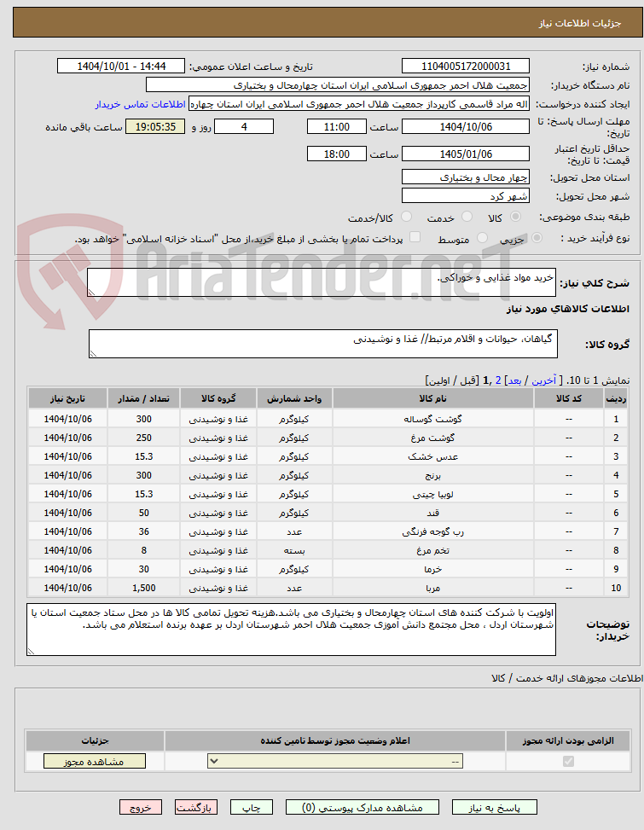
Task: Toggle the اسناد خزانه اسلامی payment checkbox
Action: (x=415, y=237)
